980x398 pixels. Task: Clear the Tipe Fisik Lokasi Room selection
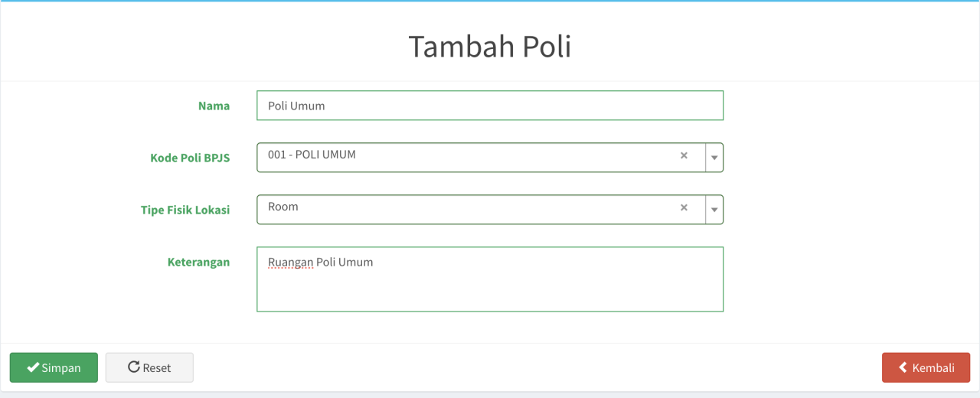click(684, 207)
